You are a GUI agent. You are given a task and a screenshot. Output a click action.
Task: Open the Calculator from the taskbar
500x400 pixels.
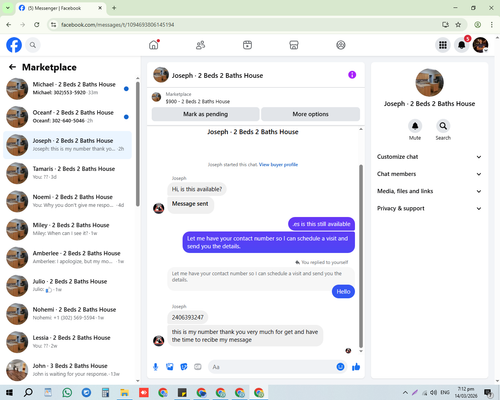(105, 392)
